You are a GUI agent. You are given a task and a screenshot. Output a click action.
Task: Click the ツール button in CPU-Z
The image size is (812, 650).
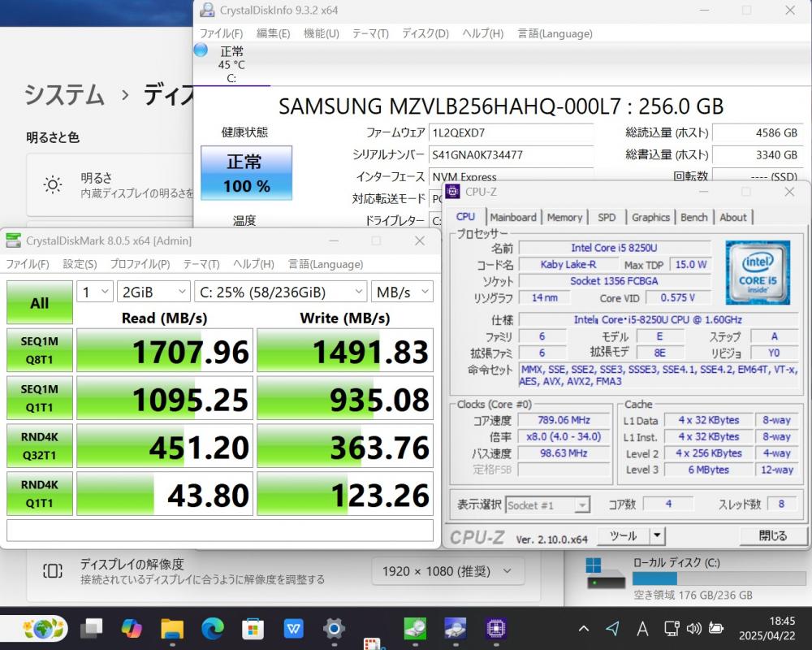(x=623, y=535)
